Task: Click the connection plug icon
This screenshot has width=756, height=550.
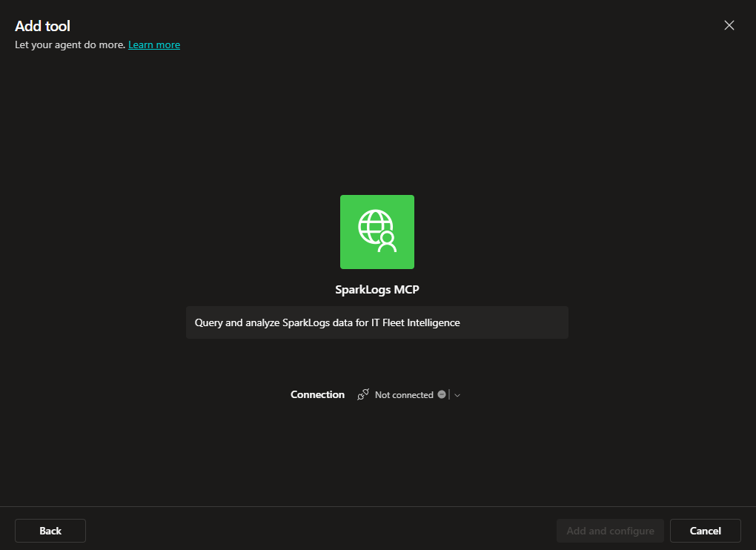Action: click(x=363, y=395)
